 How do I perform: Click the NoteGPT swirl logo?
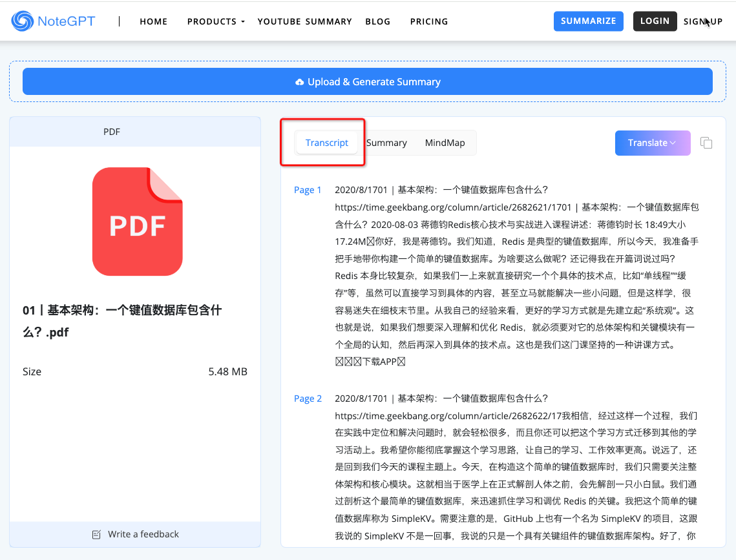tap(23, 21)
